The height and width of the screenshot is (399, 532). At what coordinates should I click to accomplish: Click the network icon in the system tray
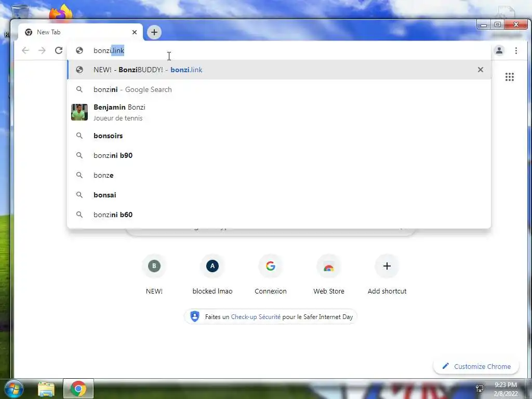coord(480,389)
